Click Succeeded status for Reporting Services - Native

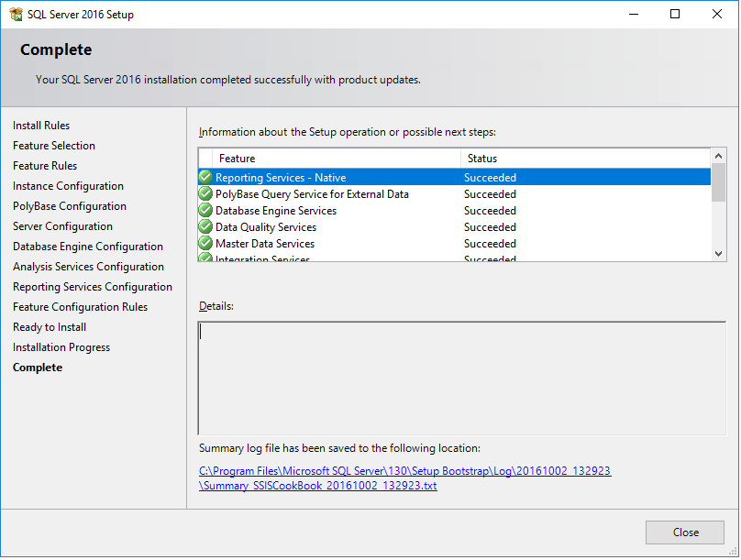pyautogui.click(x=490, y=178)
